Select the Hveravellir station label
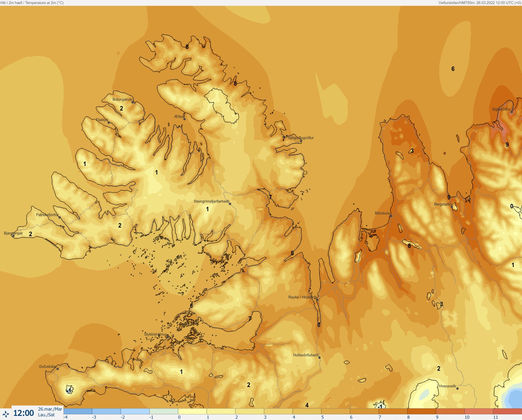This screenshot has height=420, width=522. [448, 386]
